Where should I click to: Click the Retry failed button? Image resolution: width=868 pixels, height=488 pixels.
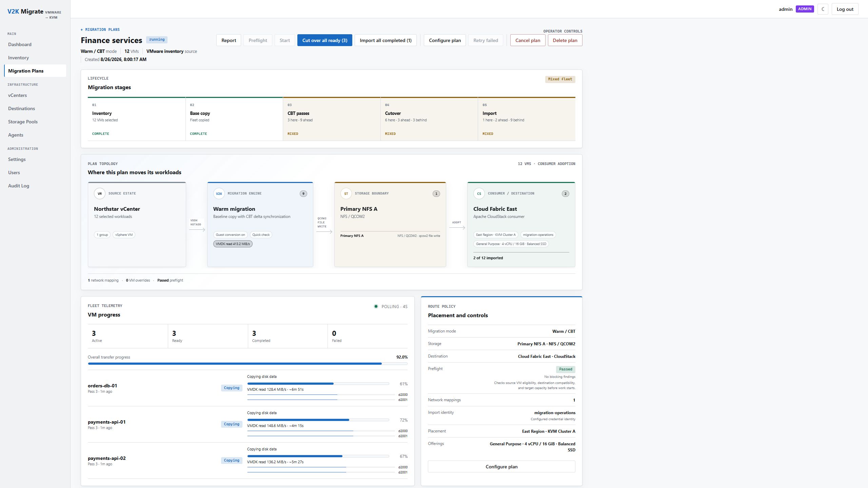pyautogui.click(x=486, y=40)
